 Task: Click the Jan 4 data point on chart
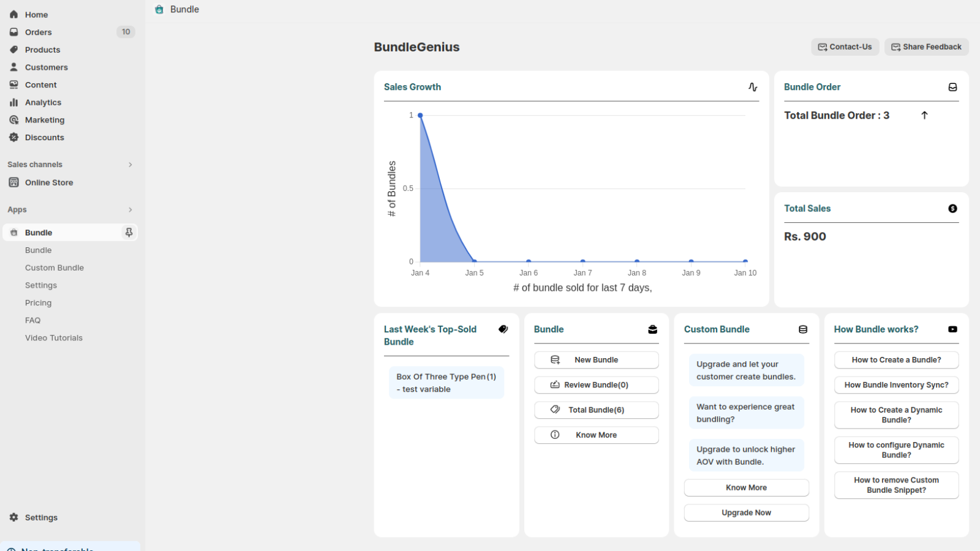tap(420, 115)
